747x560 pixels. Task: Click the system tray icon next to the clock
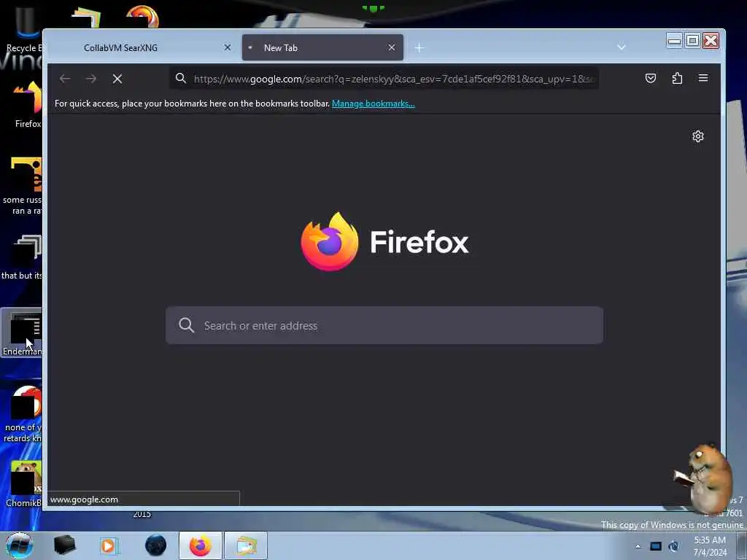673,546
